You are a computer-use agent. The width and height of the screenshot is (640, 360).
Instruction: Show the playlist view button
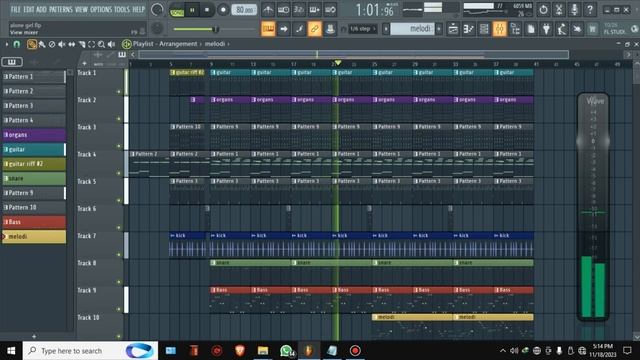[453, 29]
